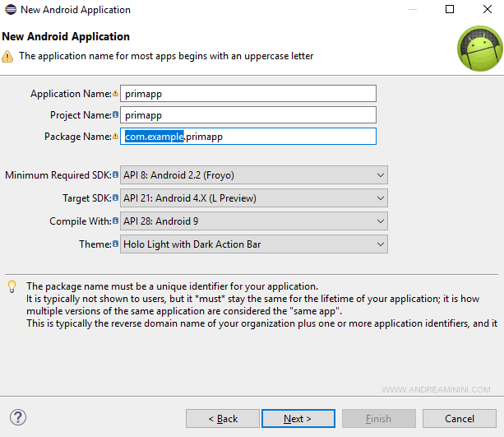Click the info icon beside Compile With

tap(116, 221)
